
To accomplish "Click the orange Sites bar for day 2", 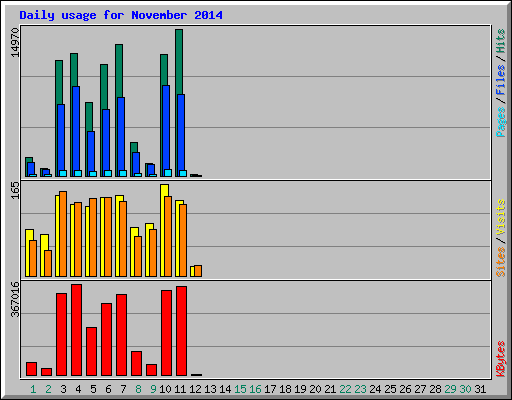I will click(x=48, y=263).
